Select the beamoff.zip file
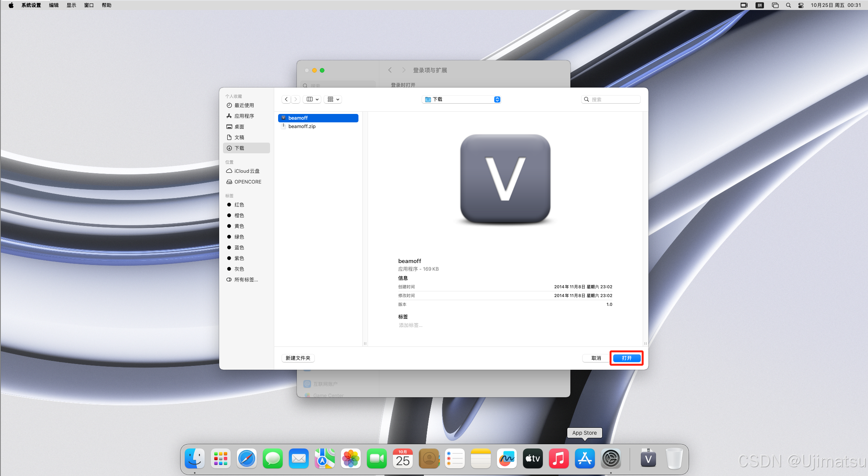 pyautogui.click(x=318, y=127)
